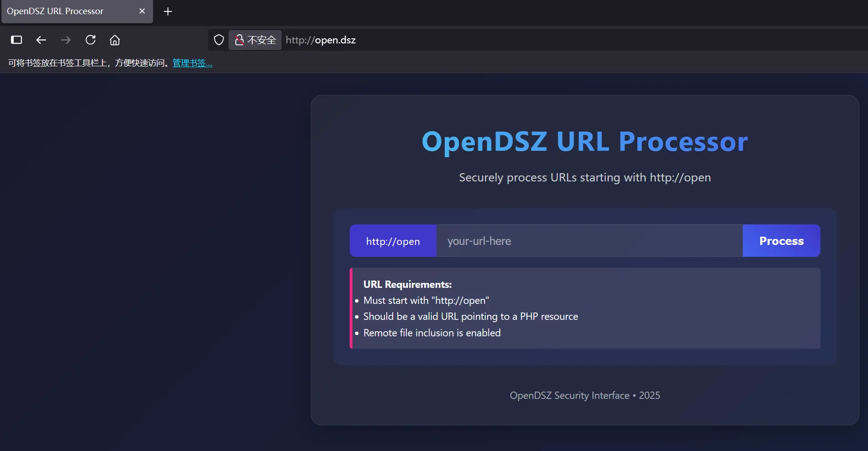This screenshot has width=868, height=451.
Task: Click the OpenDSZ Security Interface footer text
Action: click(x=585, y=395)
